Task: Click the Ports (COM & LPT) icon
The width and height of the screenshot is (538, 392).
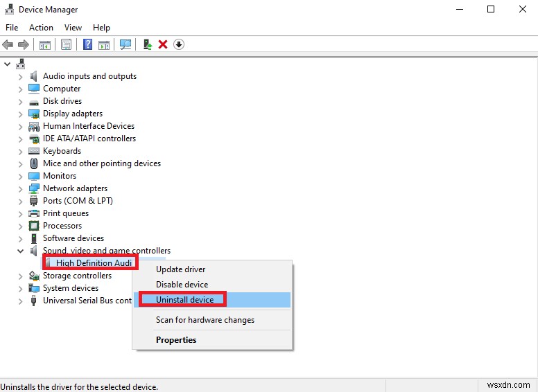Action: point(33,201)
